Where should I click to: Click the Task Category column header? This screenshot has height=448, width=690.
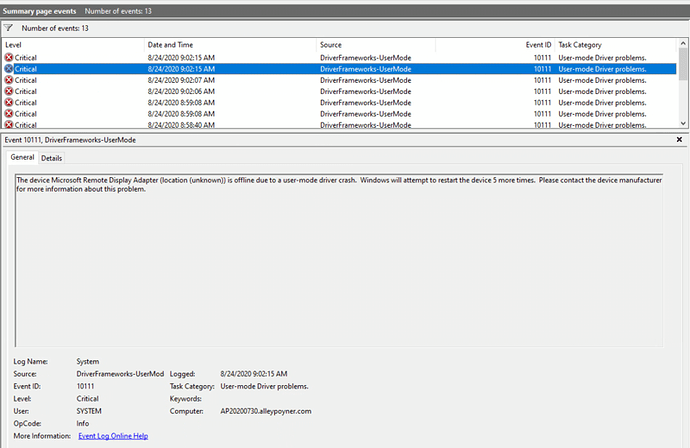coord(616,45)
